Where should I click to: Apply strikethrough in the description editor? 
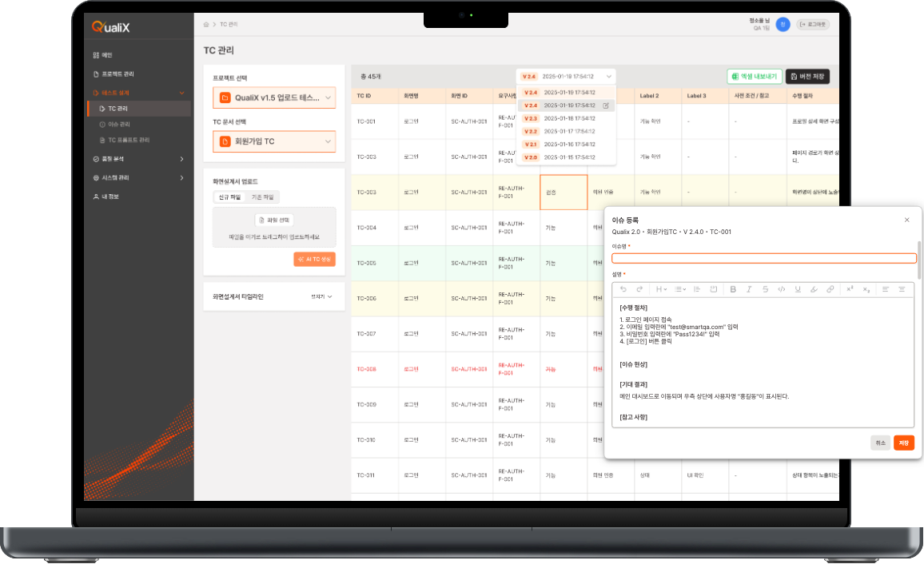coord(766,289)
